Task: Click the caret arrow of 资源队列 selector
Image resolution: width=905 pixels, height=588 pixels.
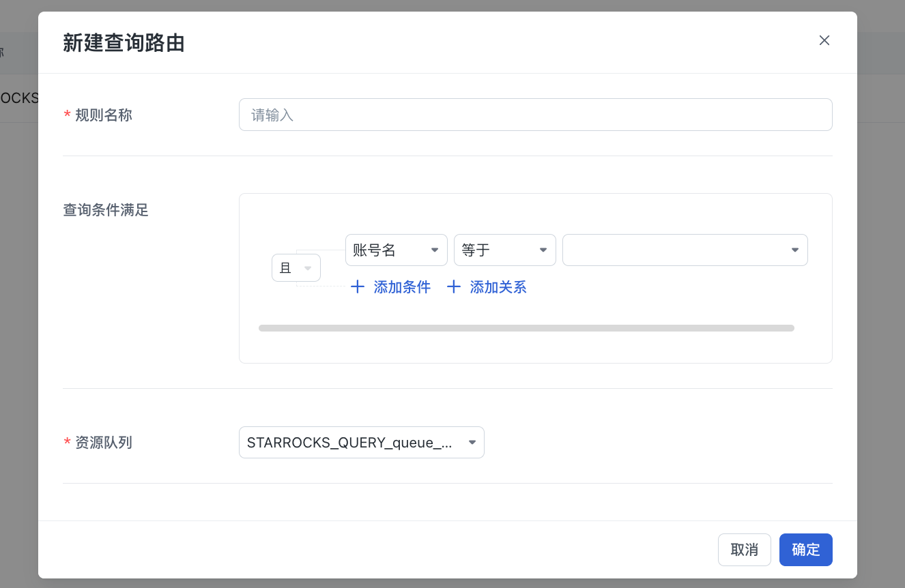Action: click(472, 443)
